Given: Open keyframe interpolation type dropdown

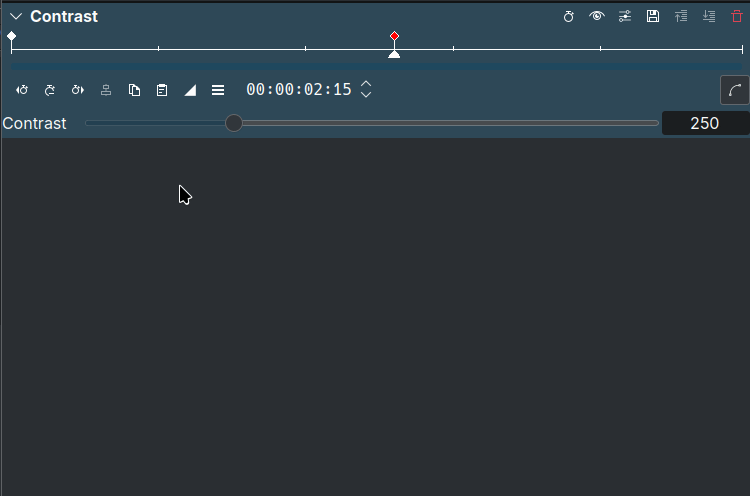Looking at the screenshot, I should [190, 90].
